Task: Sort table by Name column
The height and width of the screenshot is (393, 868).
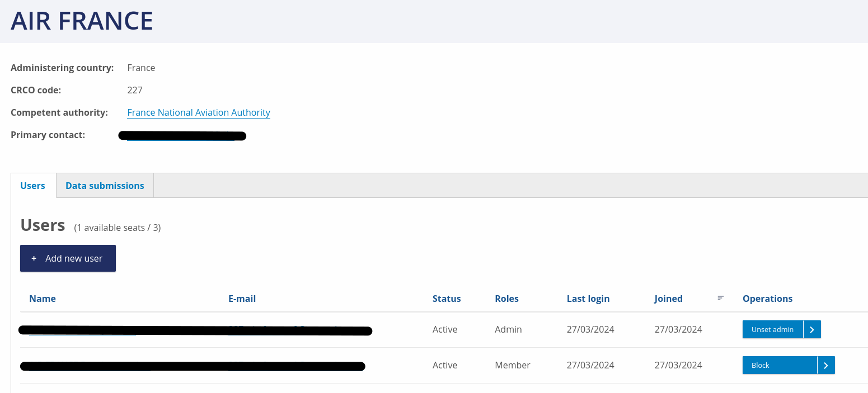Action: pos(43,299)
